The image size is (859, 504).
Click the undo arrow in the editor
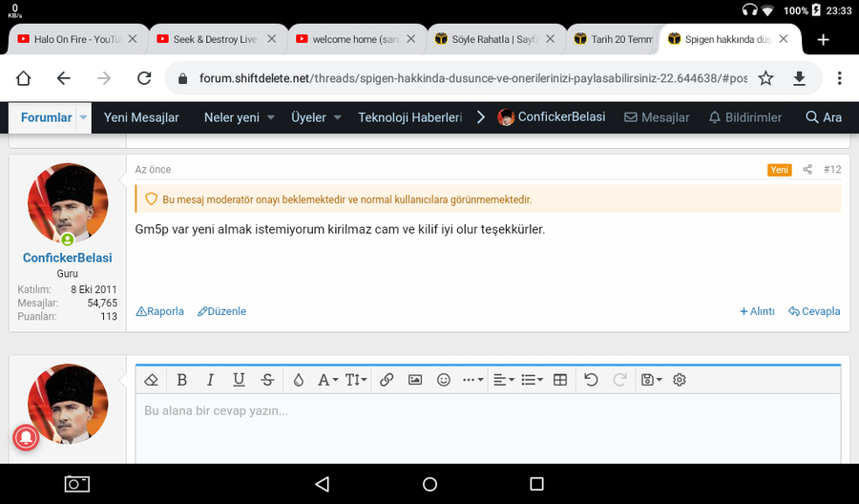[591, 380]
